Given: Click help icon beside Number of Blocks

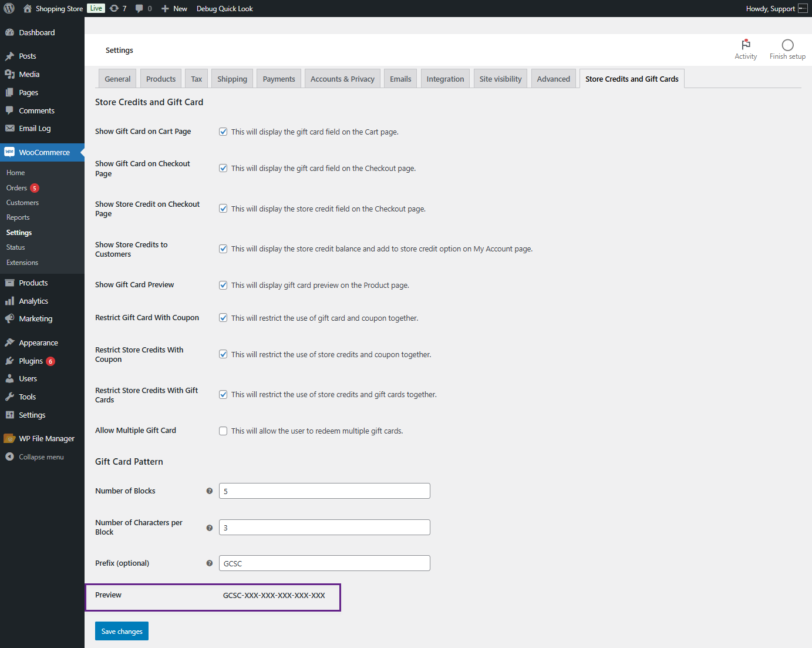Looking at the screenshot, I should (x=209, y=491).
